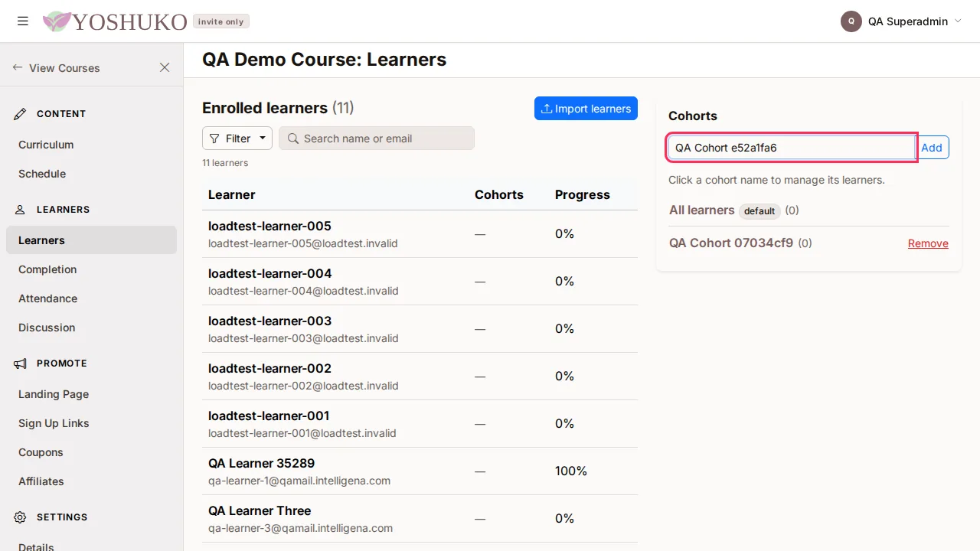
Task: Remove QA Cohort 07034cf9
Action: point(928,243)
